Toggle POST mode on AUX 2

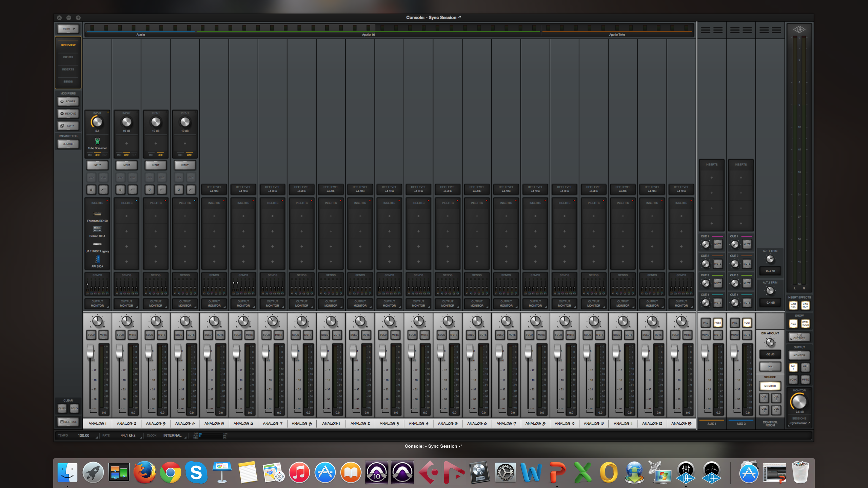pos(747,323)
